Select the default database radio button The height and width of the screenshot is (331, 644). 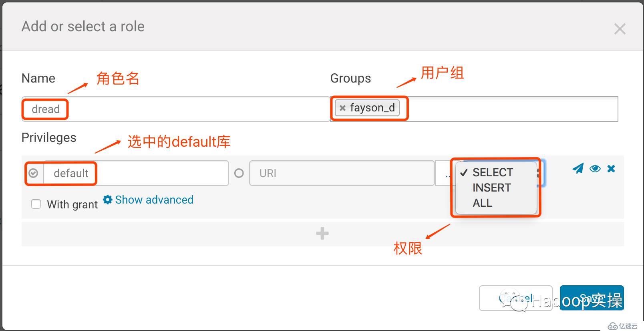(34, 173)
